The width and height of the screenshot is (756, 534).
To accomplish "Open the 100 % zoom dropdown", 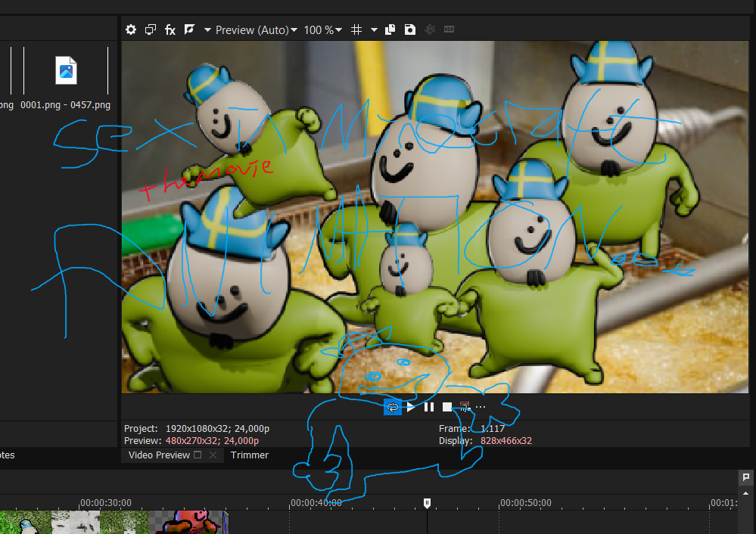I will pyautogui.click(x=322, y=30).
